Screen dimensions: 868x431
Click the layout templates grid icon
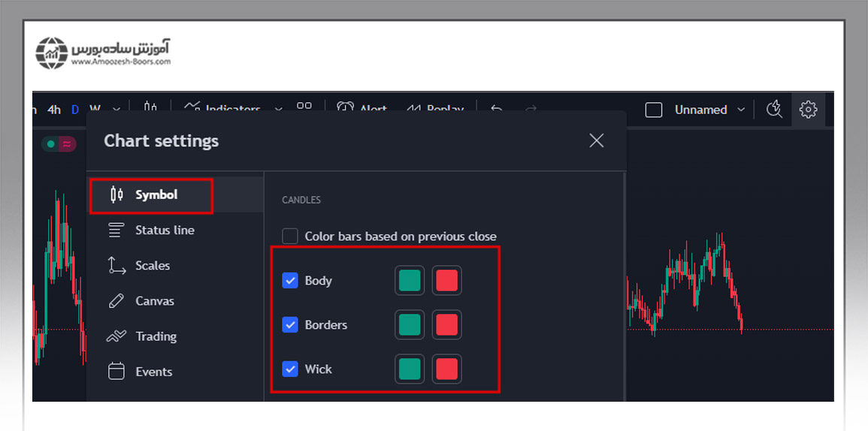(x=304, y=107)
